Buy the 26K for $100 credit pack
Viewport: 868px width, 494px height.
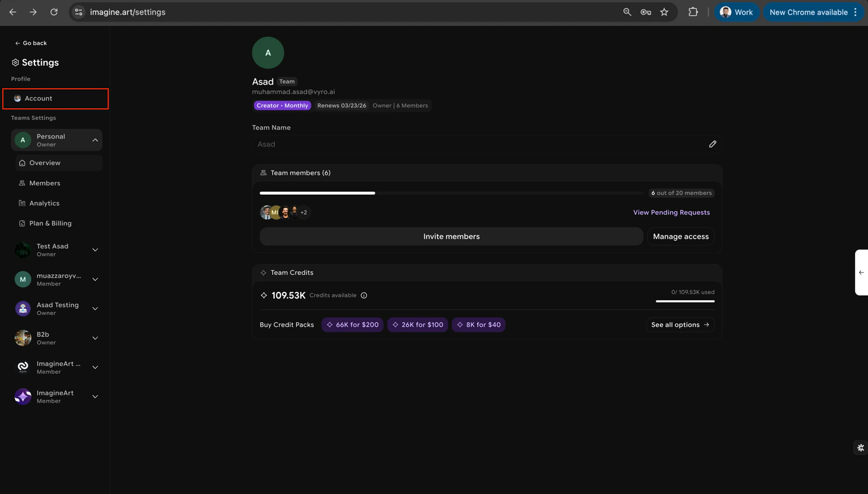coord(418,325)
